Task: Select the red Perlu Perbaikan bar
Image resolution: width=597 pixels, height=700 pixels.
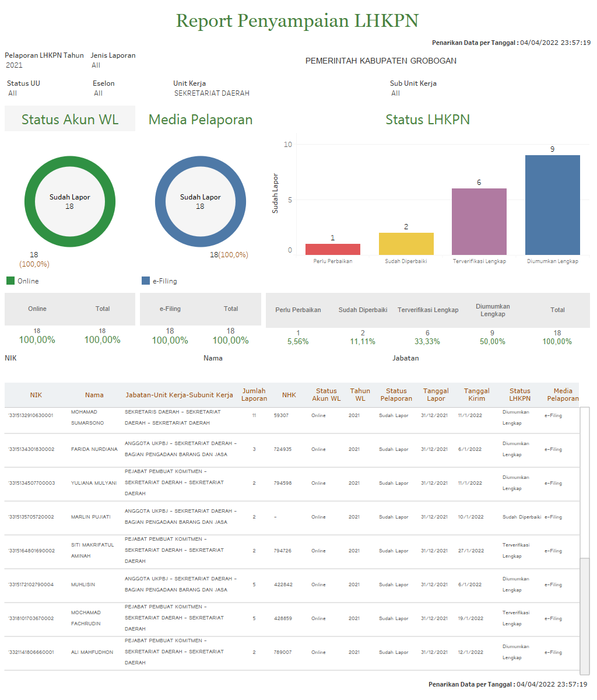Action: (x=332, y=250)
